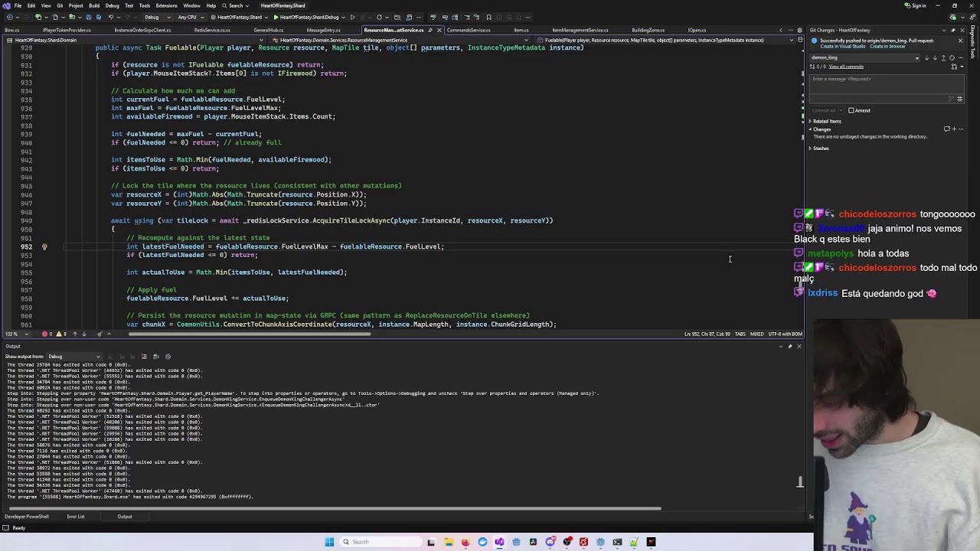Click the Commit All button
The image size is (980, 551).
[824, 110]
